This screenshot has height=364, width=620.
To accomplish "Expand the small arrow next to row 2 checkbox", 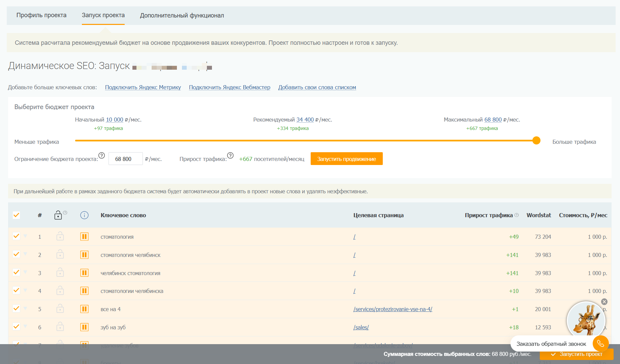I will coord(25,254).
